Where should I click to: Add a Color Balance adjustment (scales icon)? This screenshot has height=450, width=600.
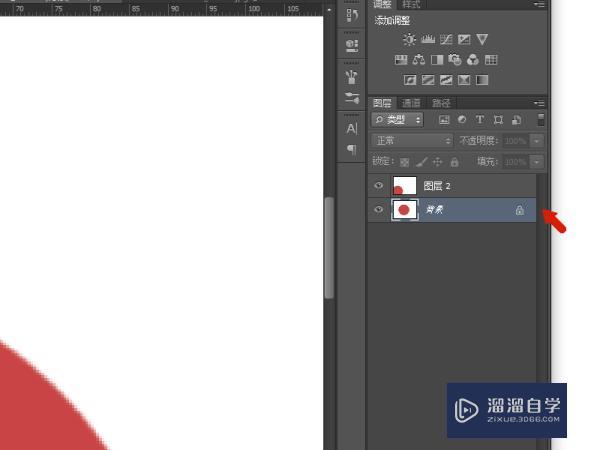point(419,60)
